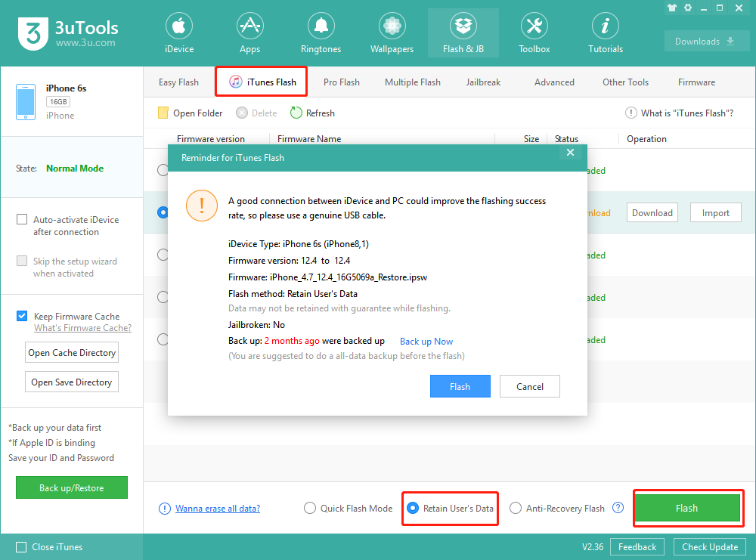Switch to Pro Flash tab
Image resolution: width=756 pixels, height=560 pixels.
[342, 82]
